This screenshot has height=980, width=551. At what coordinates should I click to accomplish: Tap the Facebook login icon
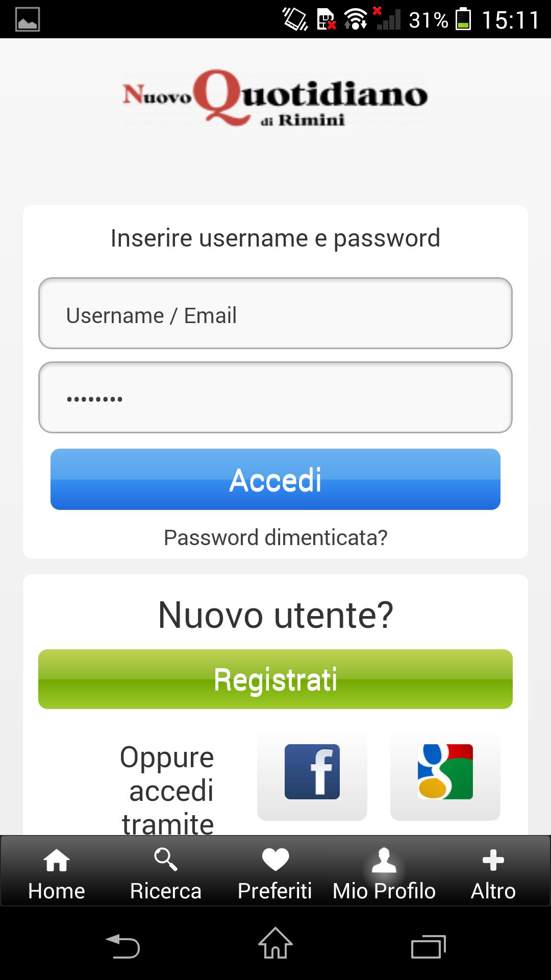pyautogui.click(x=312, y=771)
